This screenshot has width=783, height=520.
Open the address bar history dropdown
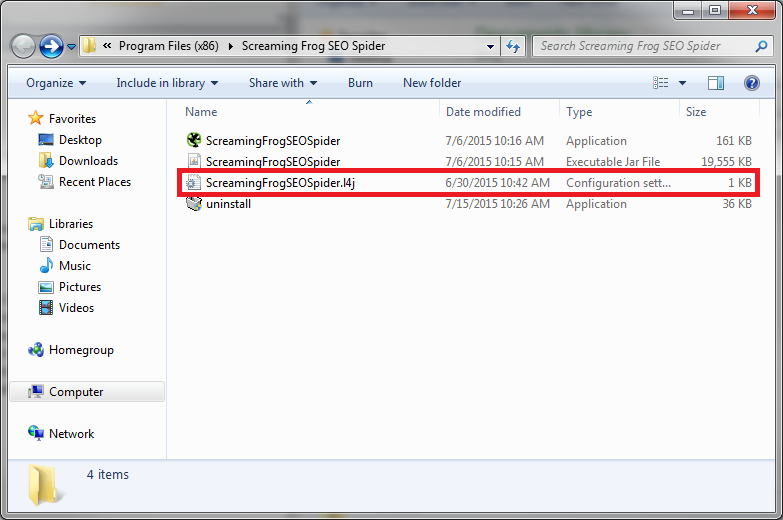coord(490,46)
